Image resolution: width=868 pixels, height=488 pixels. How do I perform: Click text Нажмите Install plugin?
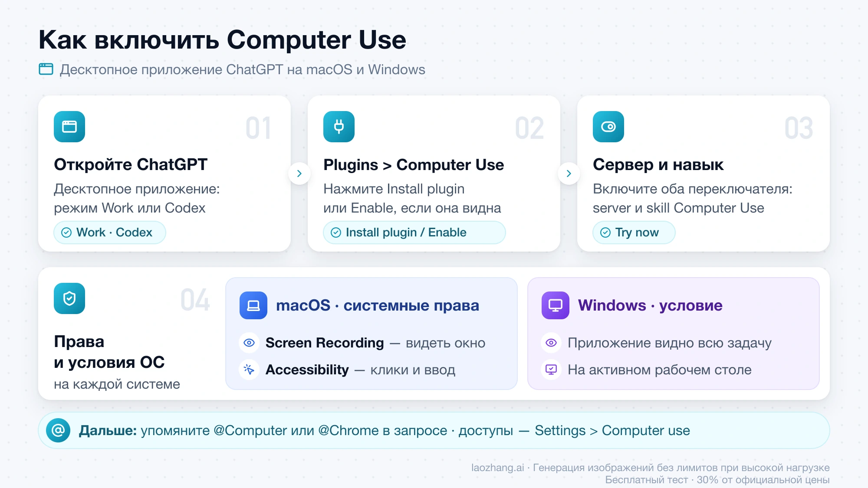394,189
